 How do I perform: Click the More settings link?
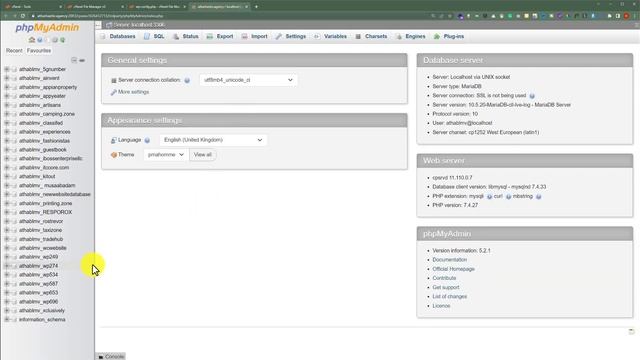tap(133, 92)
